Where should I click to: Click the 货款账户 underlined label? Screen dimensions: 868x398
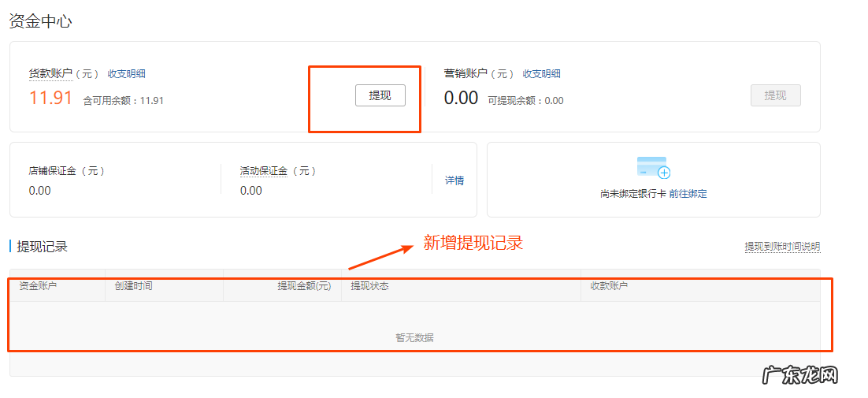(x=50, y=74)
